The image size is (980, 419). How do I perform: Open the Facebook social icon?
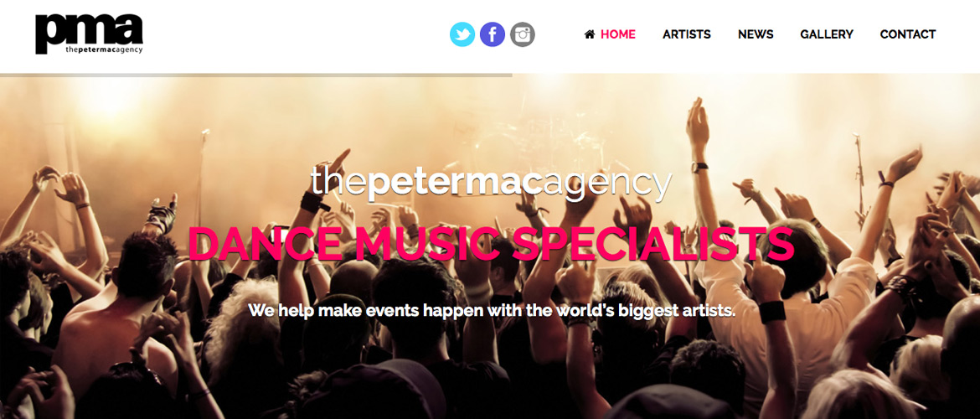click(493, 34)
